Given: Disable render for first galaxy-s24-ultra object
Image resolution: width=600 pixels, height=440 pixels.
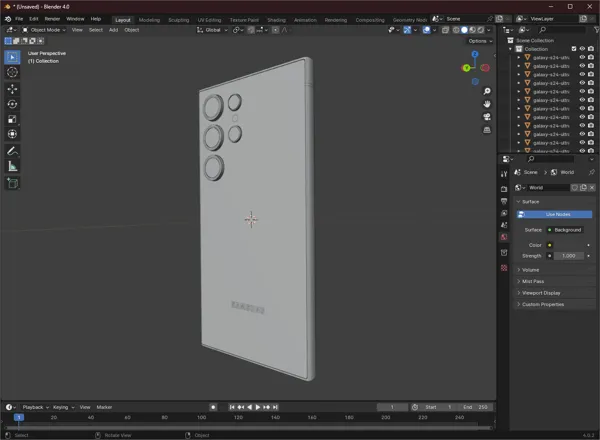Looking at the screenshot, I should click(x=591, y=57).
